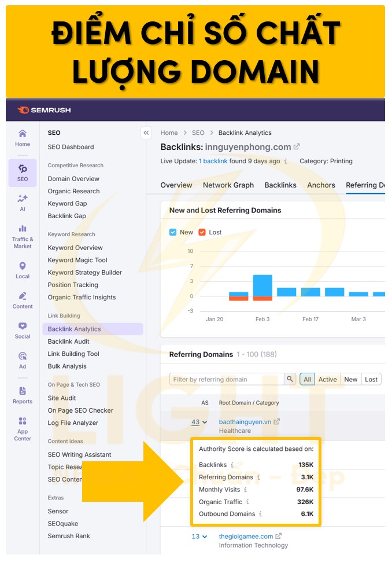Click the innguyenphong.com domain title

(247, 147)
